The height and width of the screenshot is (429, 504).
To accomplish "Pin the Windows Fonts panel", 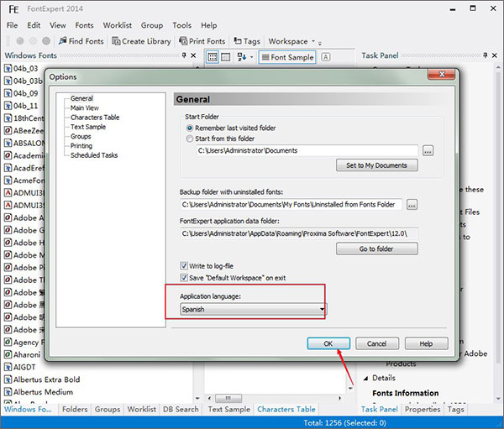I will (x=184, y=55).
